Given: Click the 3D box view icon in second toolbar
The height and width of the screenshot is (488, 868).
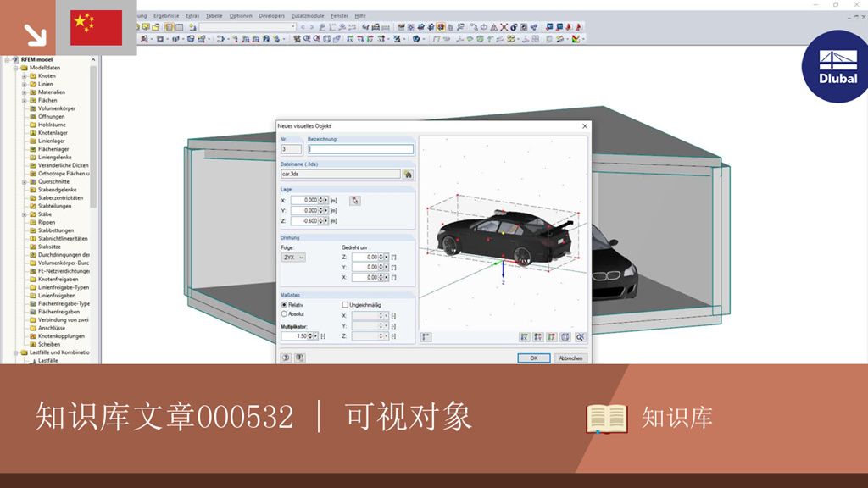Looking at the screenshot, I should click(326, 39).
